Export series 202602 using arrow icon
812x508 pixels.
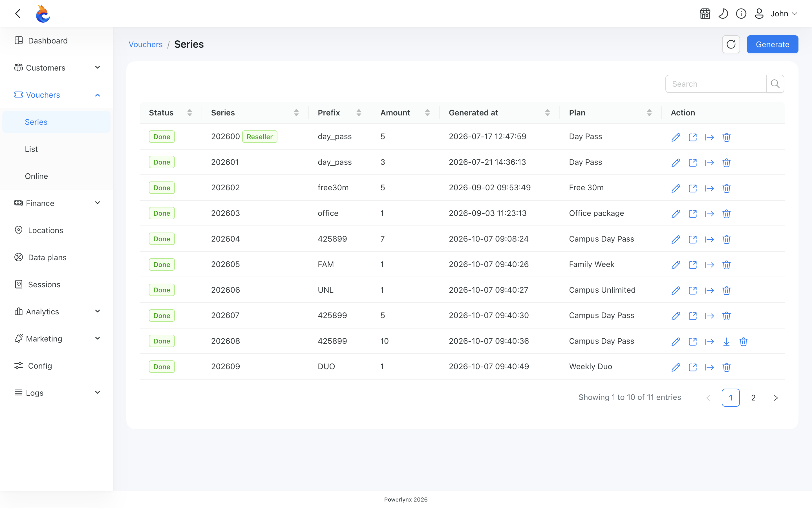click(709, 189)
